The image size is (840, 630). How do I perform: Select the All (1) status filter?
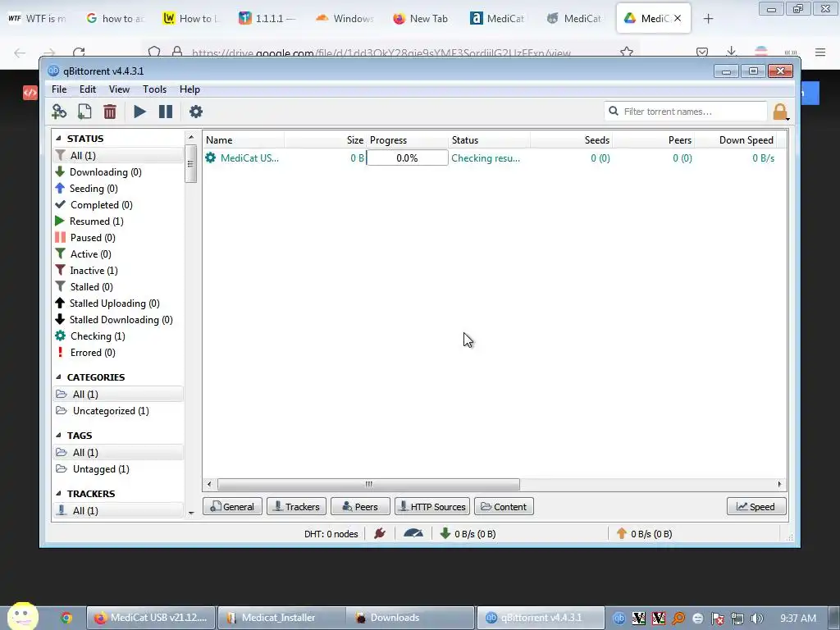[x=118, y=155]
